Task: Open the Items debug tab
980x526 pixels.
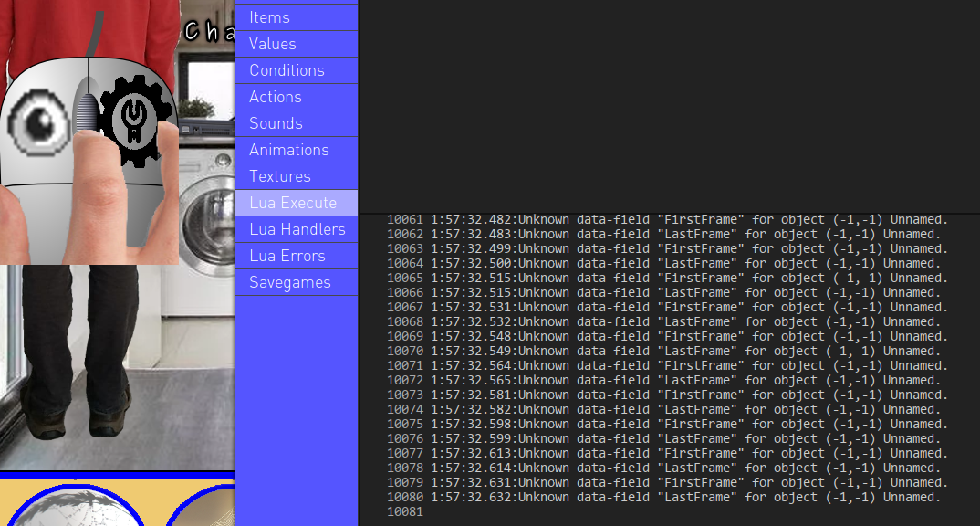Action: coord(297,17)
